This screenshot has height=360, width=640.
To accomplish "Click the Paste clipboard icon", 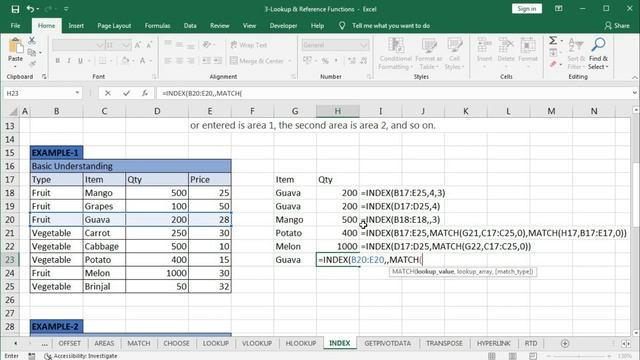I will 16,46.
